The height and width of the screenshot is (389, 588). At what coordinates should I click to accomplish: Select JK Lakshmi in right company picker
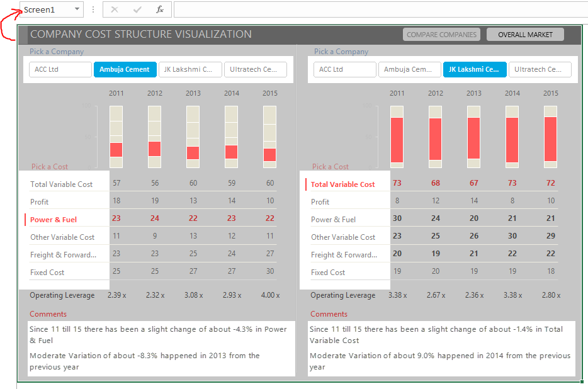(475, 69)
